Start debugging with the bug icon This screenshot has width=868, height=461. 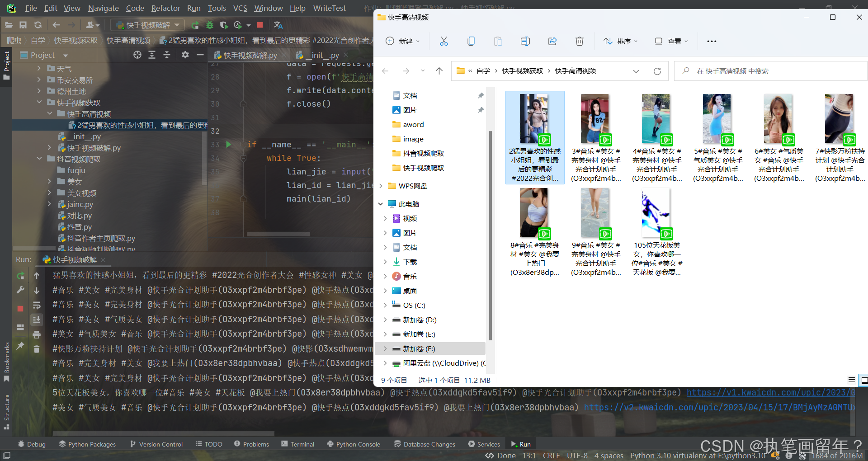click(x=209, y=25)
